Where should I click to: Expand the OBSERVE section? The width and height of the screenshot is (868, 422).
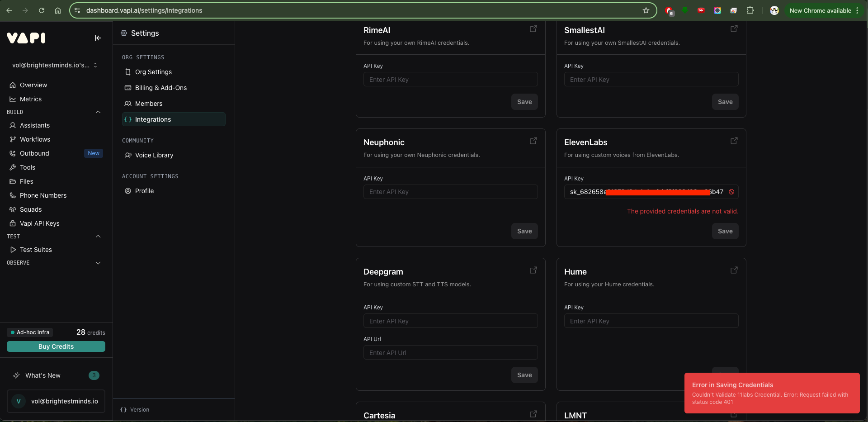[98, 263]
